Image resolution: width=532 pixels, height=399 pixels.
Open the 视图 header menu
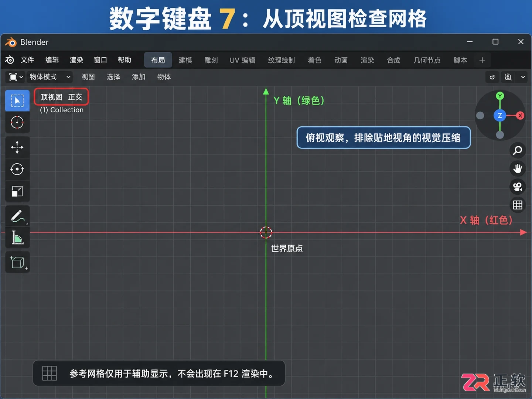point(88,77)
